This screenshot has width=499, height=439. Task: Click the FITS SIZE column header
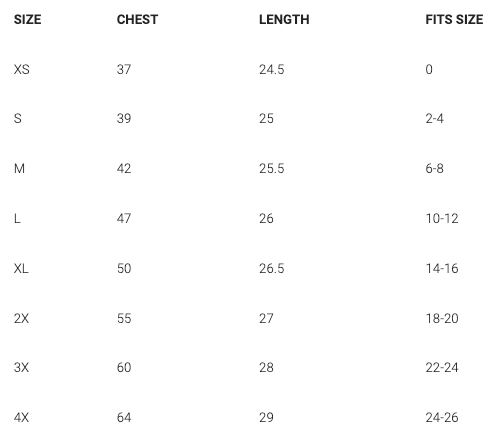(454, 20)
